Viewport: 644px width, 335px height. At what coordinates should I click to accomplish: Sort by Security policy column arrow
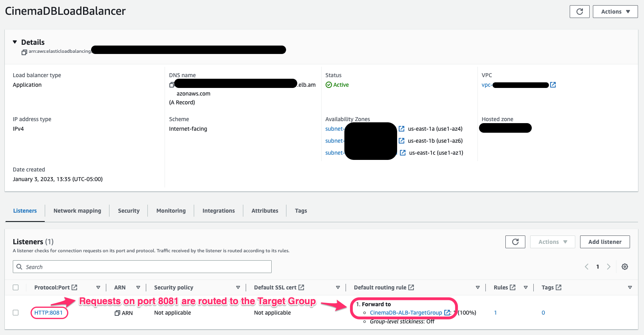point(238,287)
